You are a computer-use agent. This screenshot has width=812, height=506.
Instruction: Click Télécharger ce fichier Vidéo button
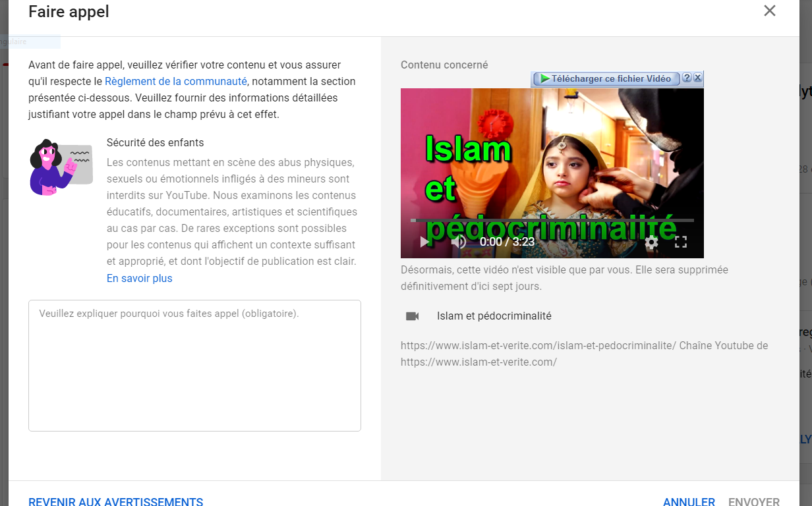click(x=606, y=78)
